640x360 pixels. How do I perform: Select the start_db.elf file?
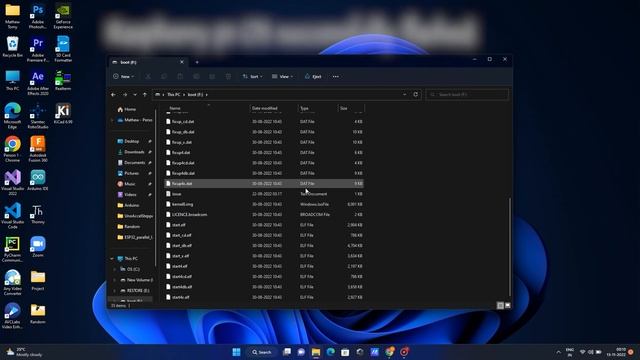pyautogui.click(x=264, y=245)
